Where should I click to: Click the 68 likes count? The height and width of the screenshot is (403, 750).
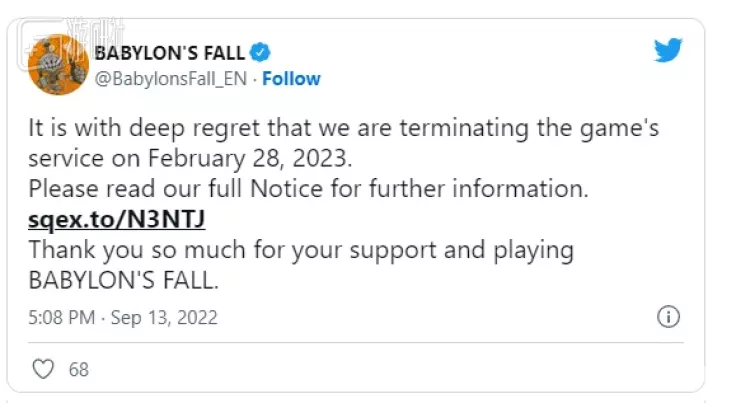(x=79, y=370)
